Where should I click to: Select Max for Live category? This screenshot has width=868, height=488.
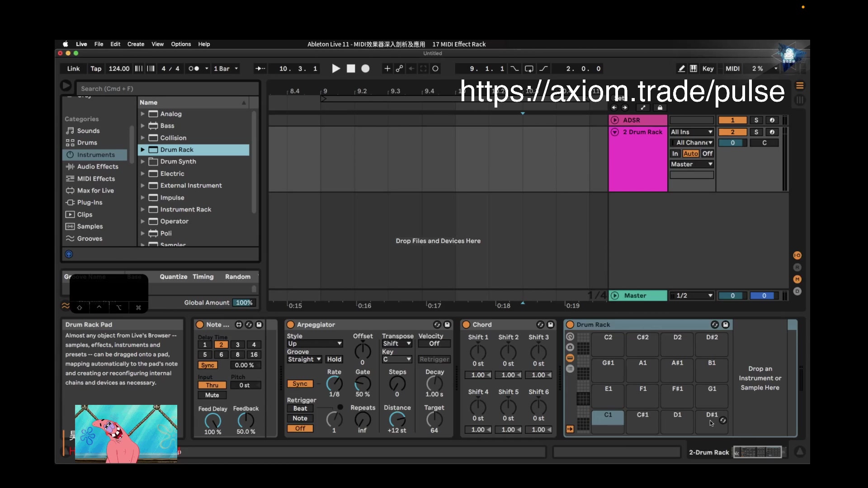95,191
